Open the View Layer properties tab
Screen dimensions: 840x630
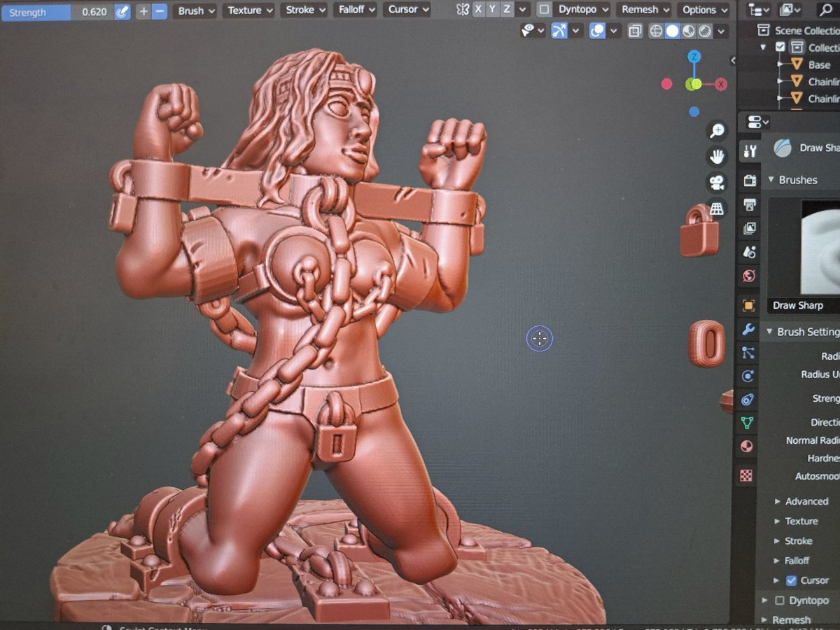pos(749,227)
